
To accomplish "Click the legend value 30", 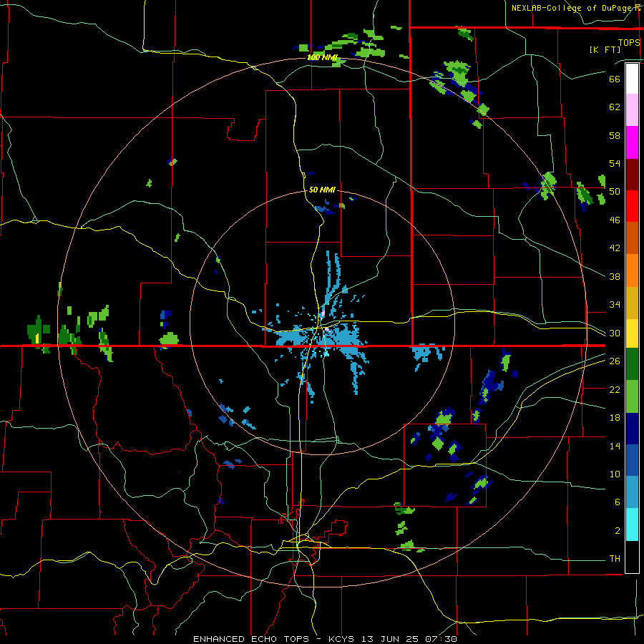I will (x=615, y=333).
